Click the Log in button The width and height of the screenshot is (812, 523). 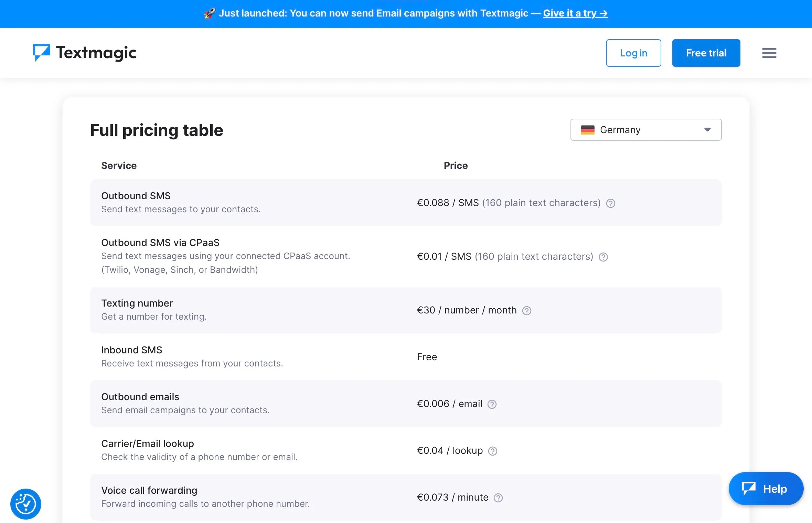(x=633, y=53)
